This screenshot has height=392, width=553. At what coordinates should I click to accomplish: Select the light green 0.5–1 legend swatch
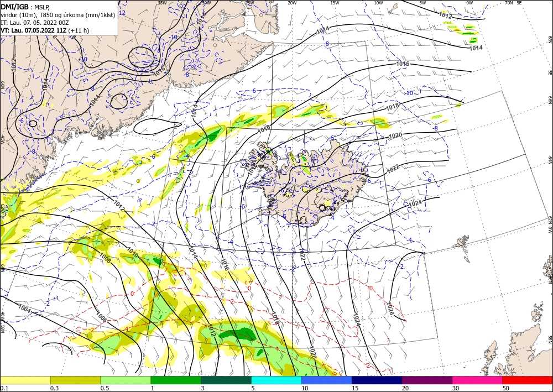click(126, 380)
